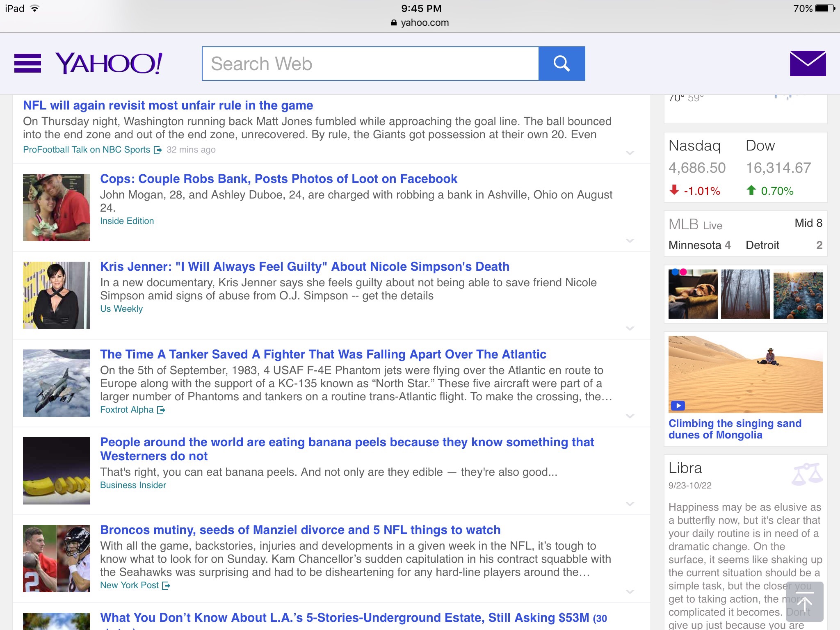Viewport: 840px width, 630px height.
Task: Open sliced banana thumbnail
Action: 57,471
